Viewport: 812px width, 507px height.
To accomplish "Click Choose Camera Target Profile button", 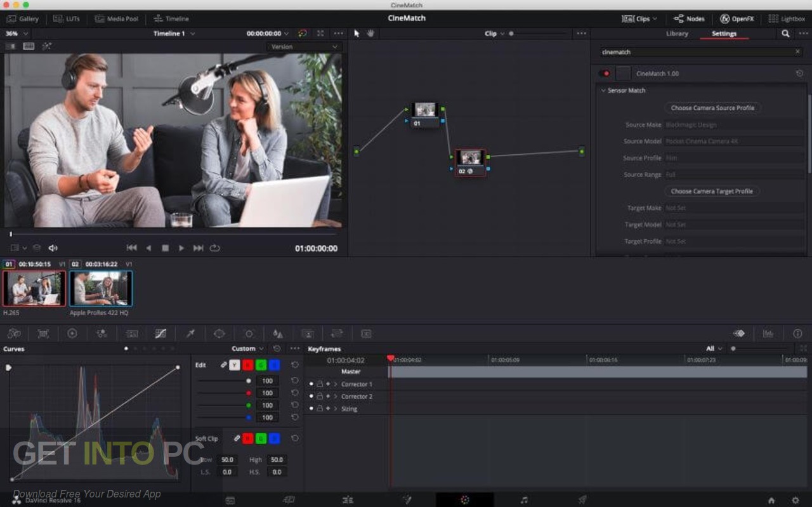I will coord(712,191).
